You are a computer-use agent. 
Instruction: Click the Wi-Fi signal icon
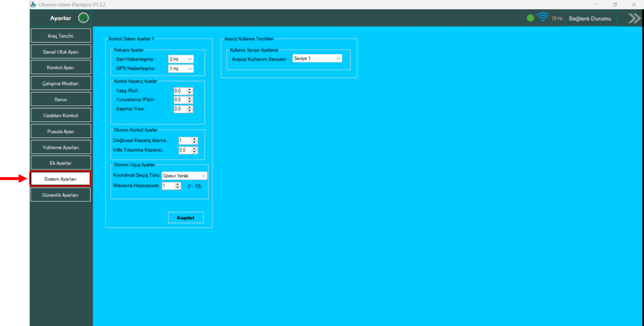(x=543, y=17)
